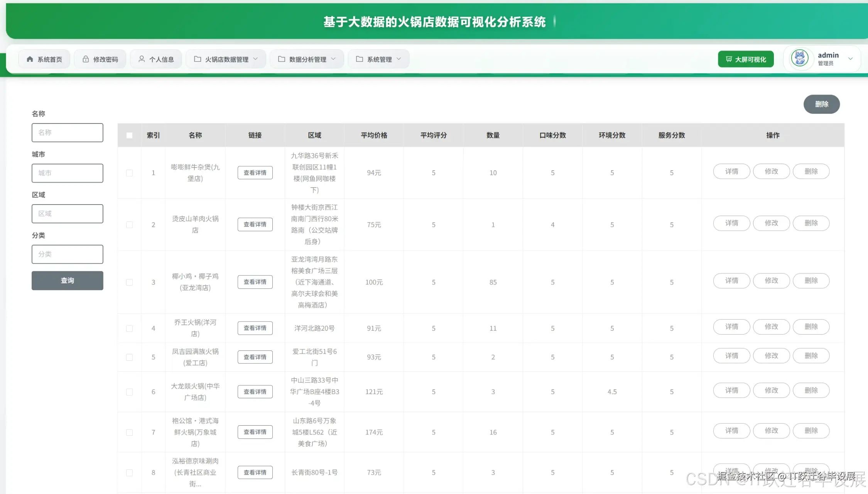Toggle the select-all checkbox in table header

pos(129,135)
